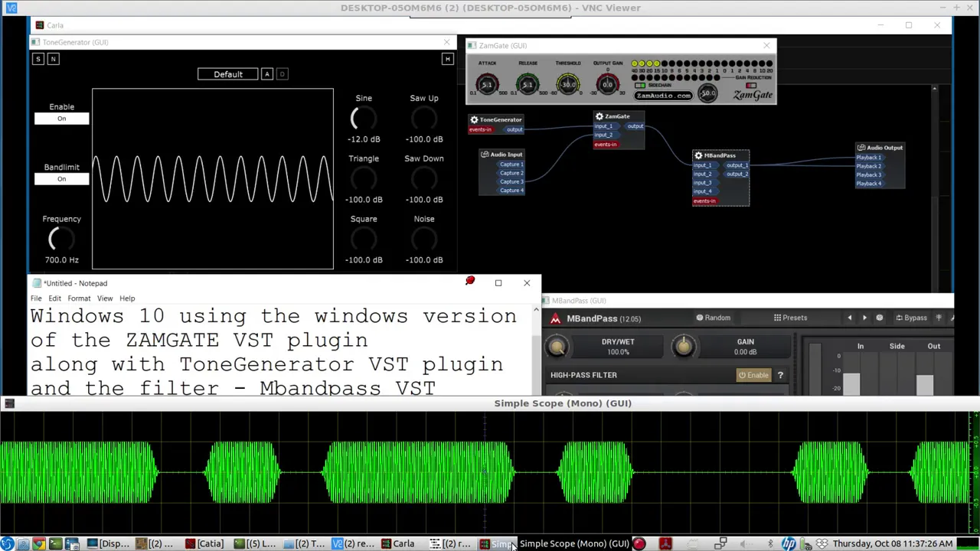
Task: Open ZamGate node settings gear
Action: click(599, 116)
